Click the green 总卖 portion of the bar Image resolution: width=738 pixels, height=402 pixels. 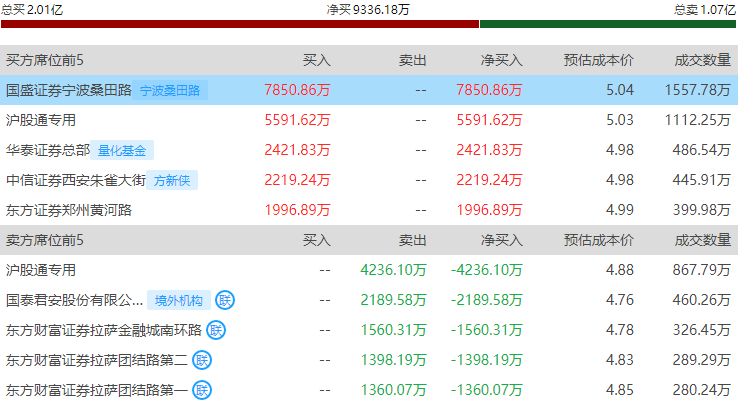coord(608,24)
